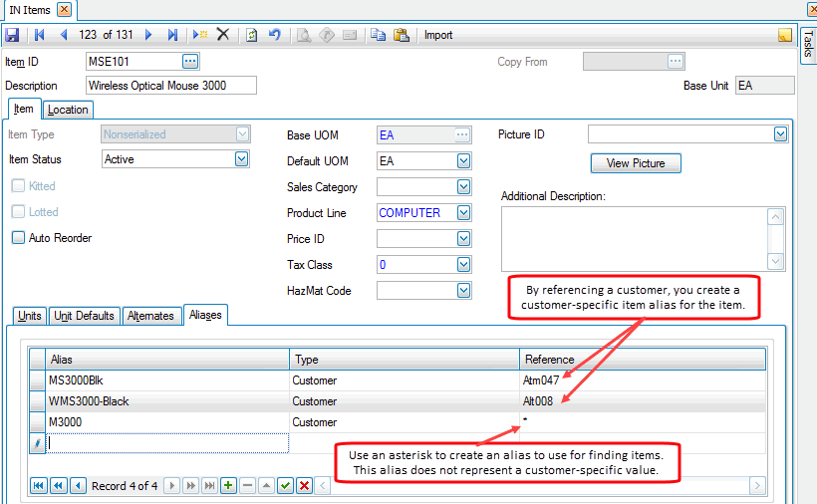The height and width of the screenshot is (504, 817).
Task: Click the View Picture button
Action: point(636,163)
